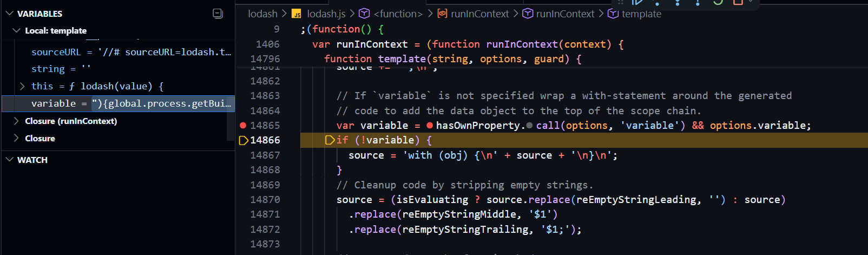
Task: Open the first runInContext breadcrumb
Action: [479, 14]
